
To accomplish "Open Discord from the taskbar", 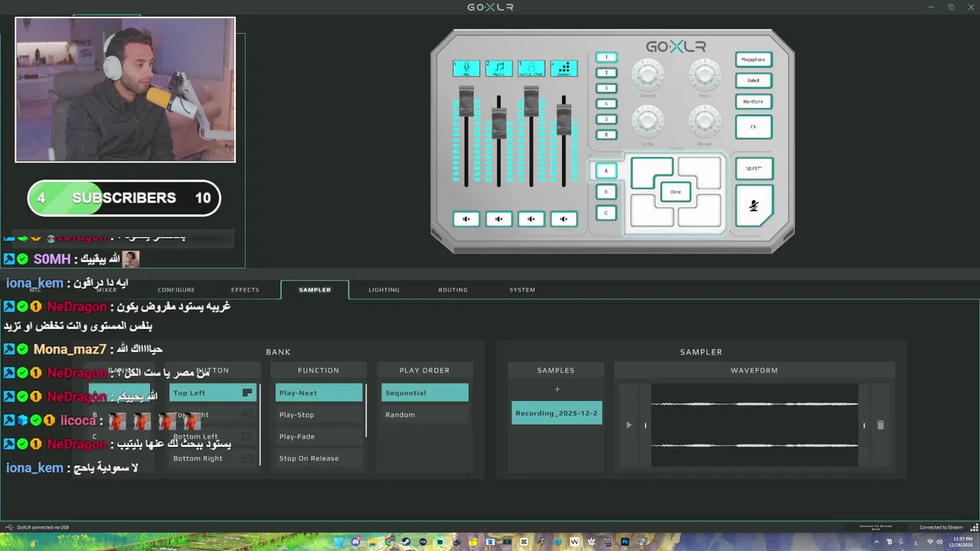I will [355, 542].
